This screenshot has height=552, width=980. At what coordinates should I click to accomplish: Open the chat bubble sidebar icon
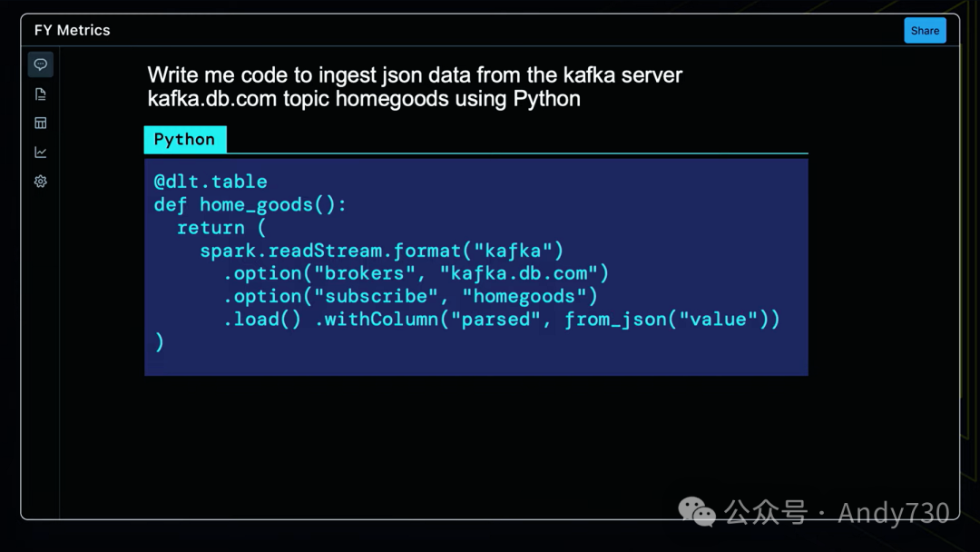pos(41,64)
